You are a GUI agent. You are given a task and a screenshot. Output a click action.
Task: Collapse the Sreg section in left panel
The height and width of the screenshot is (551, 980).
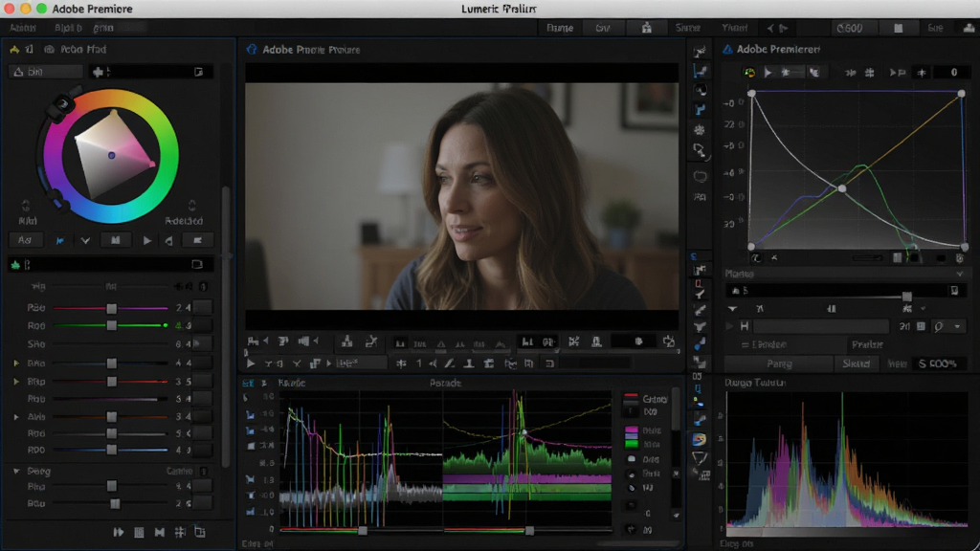pos(15,471)
